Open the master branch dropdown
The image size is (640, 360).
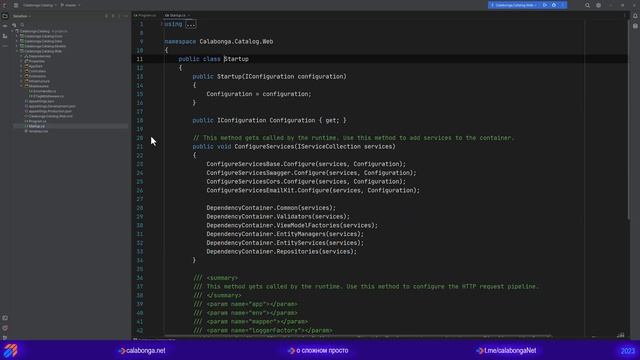pos(70,5)
